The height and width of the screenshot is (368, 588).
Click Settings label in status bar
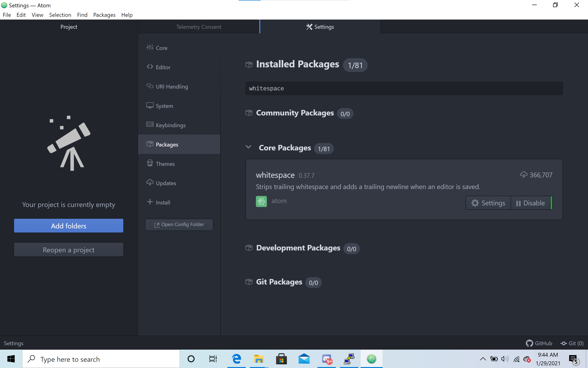click(14, 343)
